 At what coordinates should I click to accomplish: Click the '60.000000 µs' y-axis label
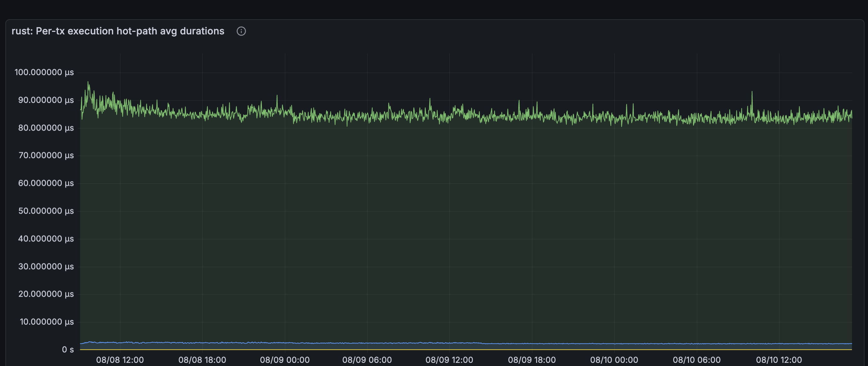46,183
